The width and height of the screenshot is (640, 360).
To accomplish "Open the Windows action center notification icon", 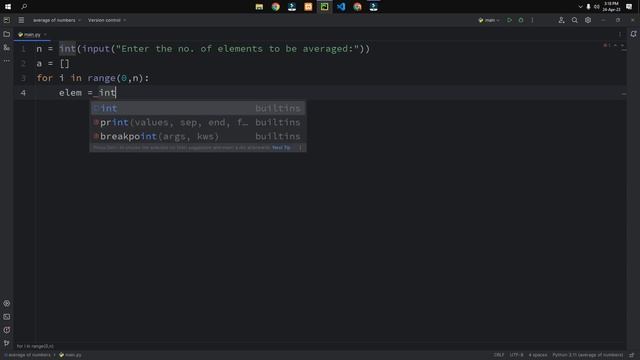I will tap(629, 7).
